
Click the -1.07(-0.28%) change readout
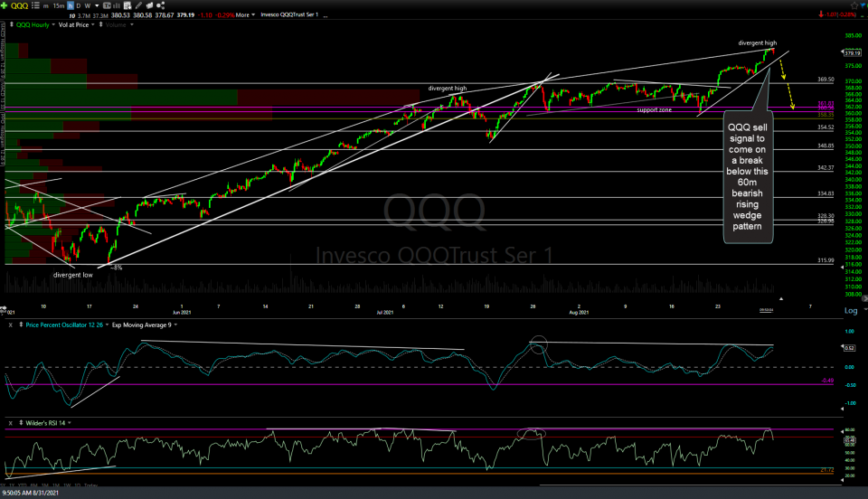click(x=840, y=15)
